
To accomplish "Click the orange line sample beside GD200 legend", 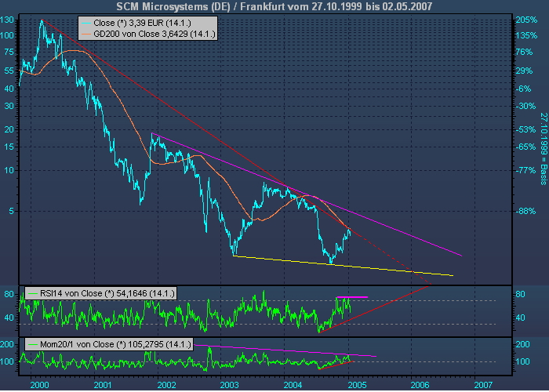I will [86, 34].
